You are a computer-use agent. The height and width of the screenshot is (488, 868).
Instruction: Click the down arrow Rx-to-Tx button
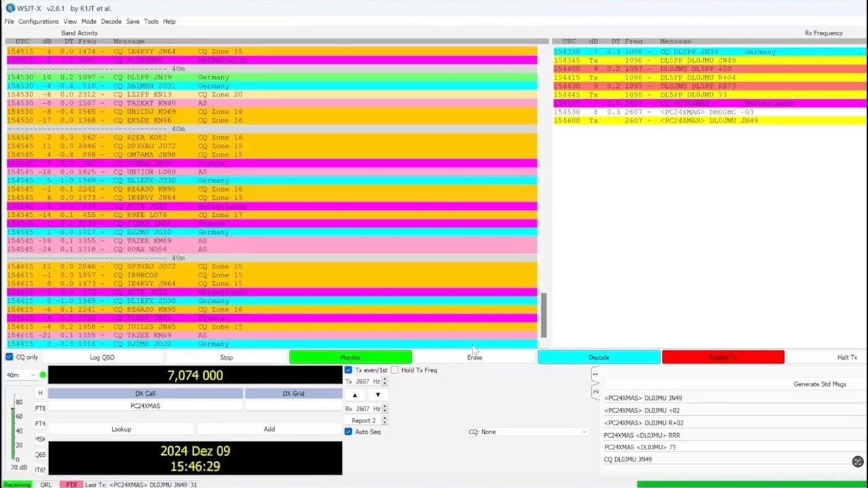(x=378, y=394)
